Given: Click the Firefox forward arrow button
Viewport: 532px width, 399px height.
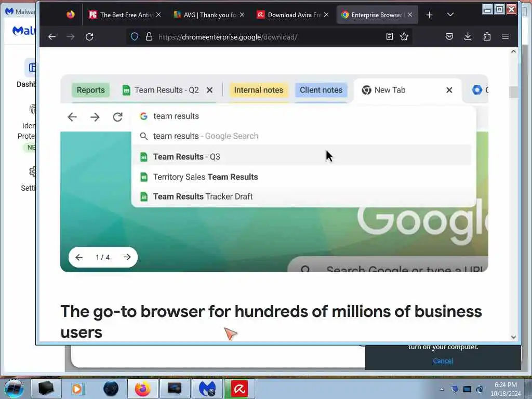Looking at the screenshot, I should point(71,37).
